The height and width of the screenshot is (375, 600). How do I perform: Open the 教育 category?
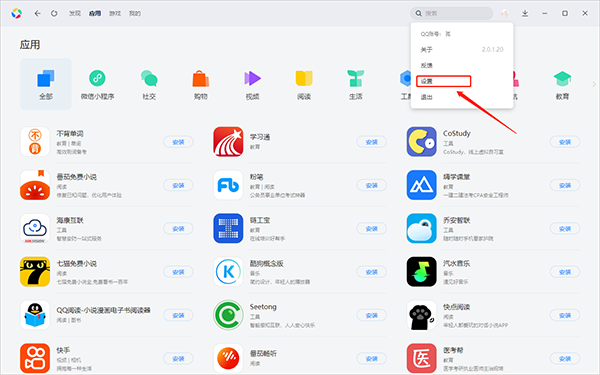[562, 85]
